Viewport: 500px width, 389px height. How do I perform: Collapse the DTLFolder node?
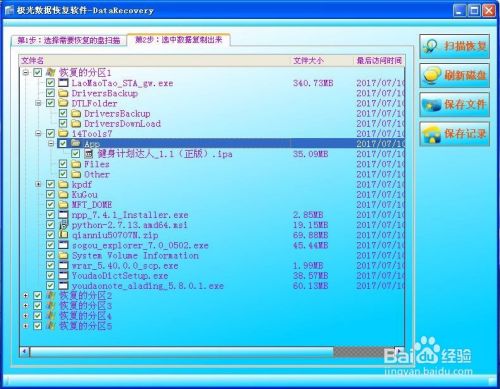tap(38, 103)
